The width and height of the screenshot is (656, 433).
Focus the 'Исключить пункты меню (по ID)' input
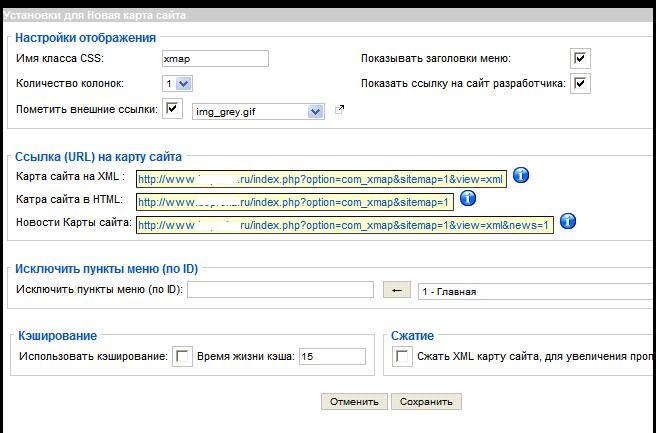click(280, 290)
